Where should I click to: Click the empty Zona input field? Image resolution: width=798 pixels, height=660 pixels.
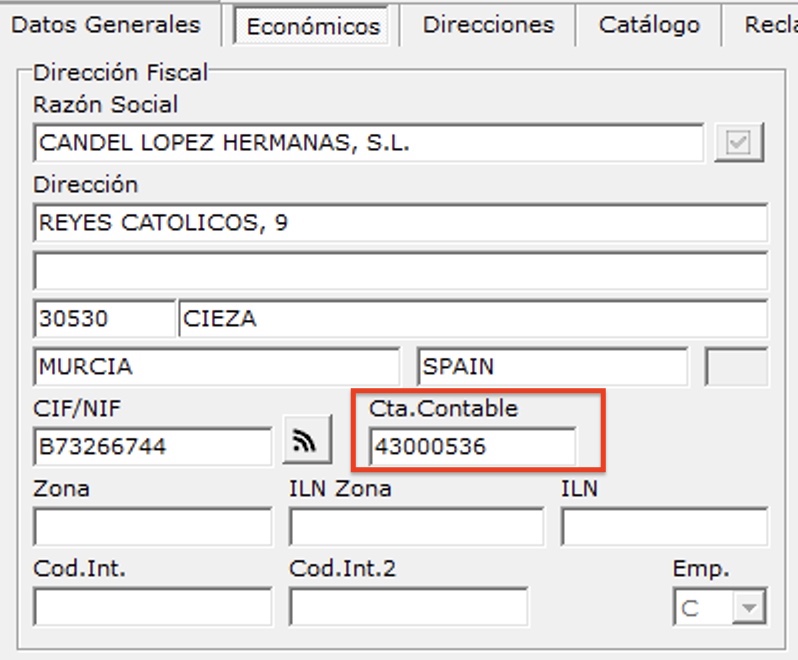pyautogui.click(x=152, y=527)
